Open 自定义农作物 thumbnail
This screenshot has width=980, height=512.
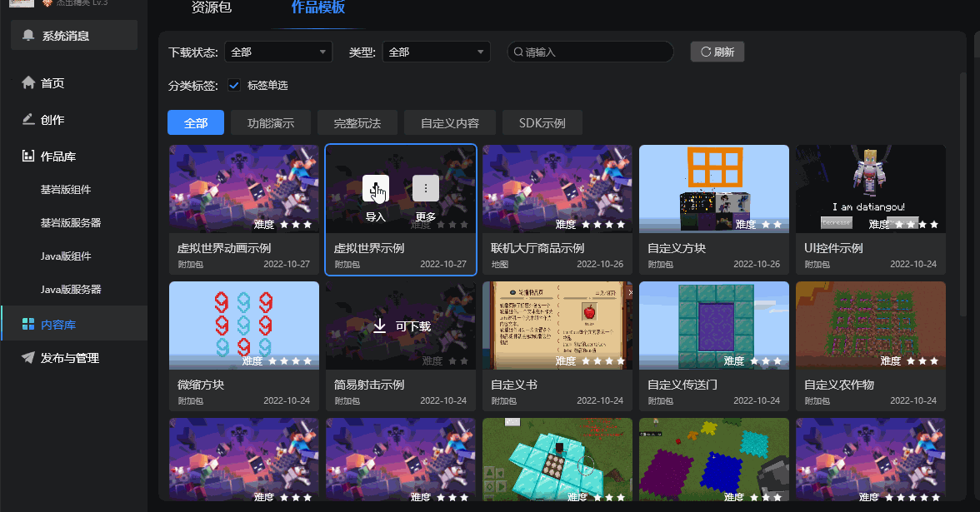pos(871,326)
